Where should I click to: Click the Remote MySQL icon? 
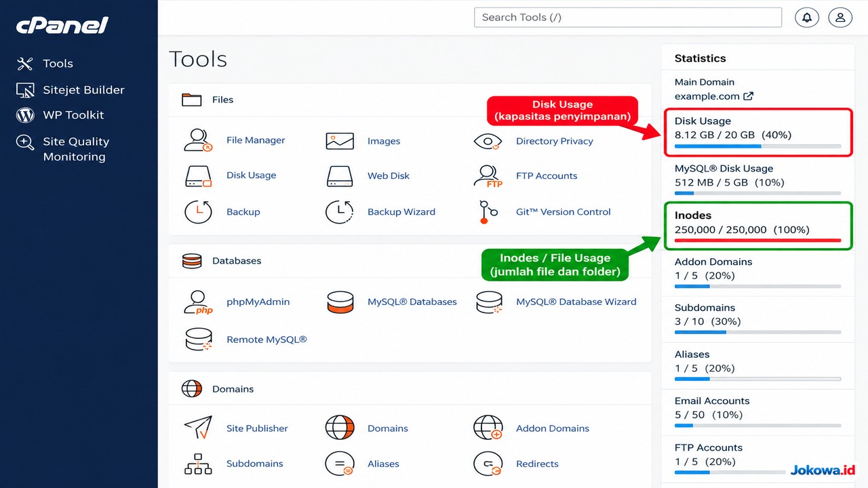coord(198,340)
